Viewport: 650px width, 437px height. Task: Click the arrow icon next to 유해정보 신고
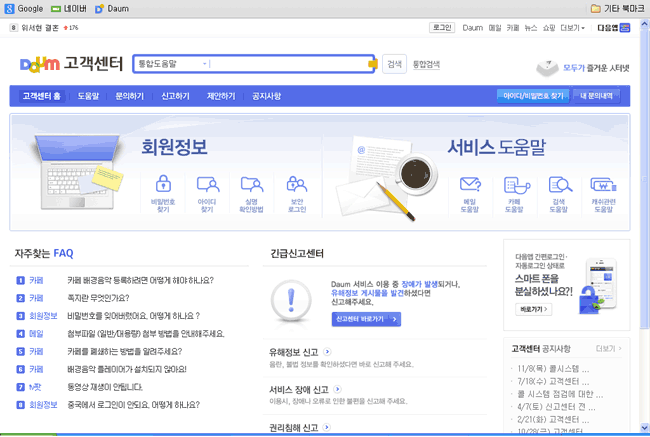(327, 352)
